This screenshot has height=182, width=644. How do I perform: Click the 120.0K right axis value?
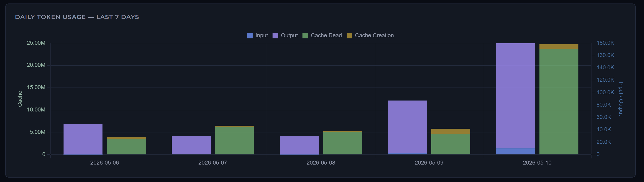[x=605, y=80]
